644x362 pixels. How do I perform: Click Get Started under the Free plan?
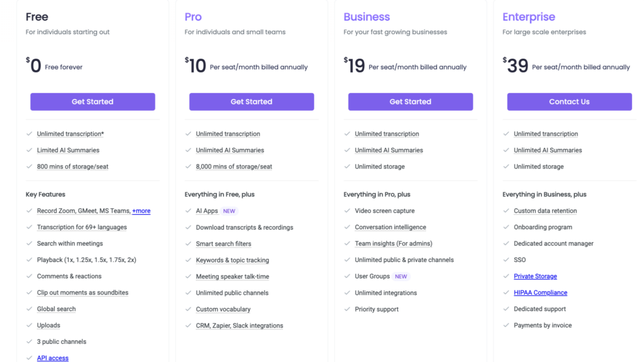click(92, 102)
